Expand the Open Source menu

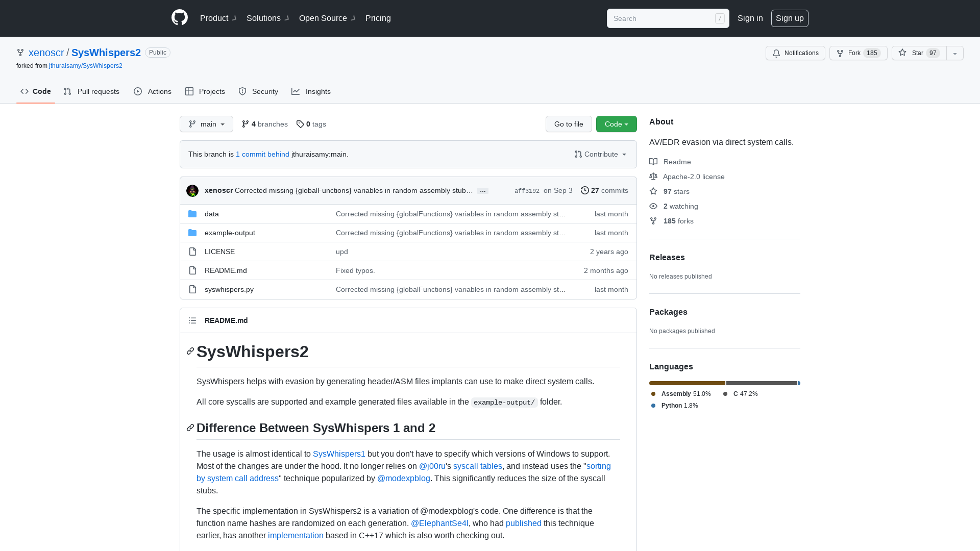(x=327, y=18)
